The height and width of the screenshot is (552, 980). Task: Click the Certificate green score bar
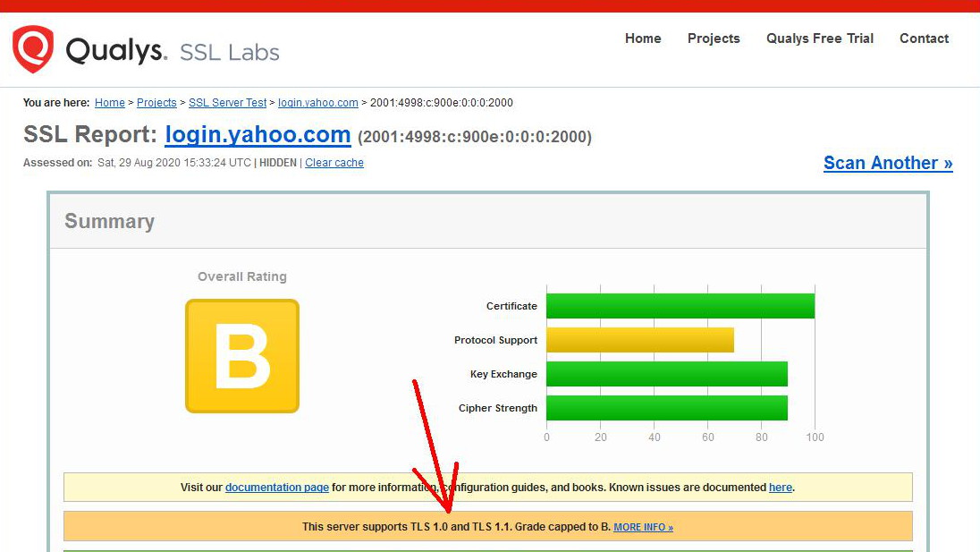[x=680, y=306]
